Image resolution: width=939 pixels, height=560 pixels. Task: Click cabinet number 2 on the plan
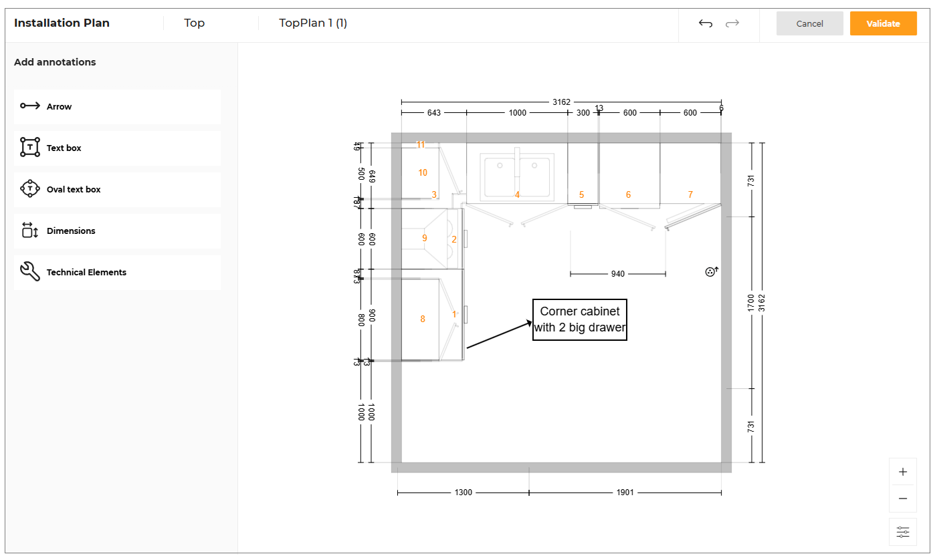[x=454, y=239]
